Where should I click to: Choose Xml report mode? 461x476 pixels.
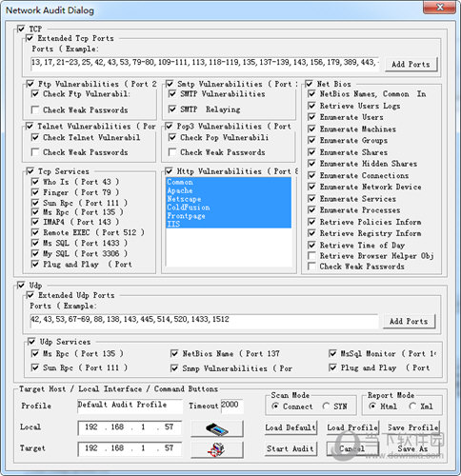click(412, 407)
